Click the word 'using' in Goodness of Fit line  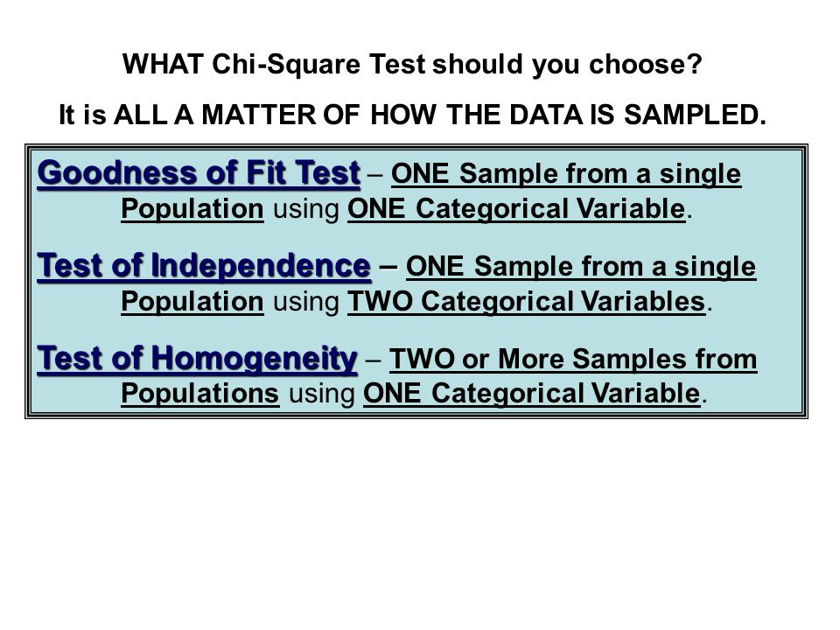point(306,210)
